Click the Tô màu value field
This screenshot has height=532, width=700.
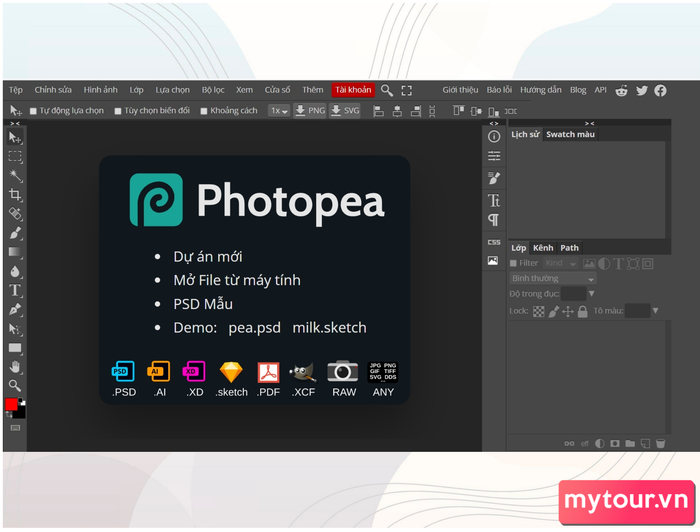pos(637,311)
